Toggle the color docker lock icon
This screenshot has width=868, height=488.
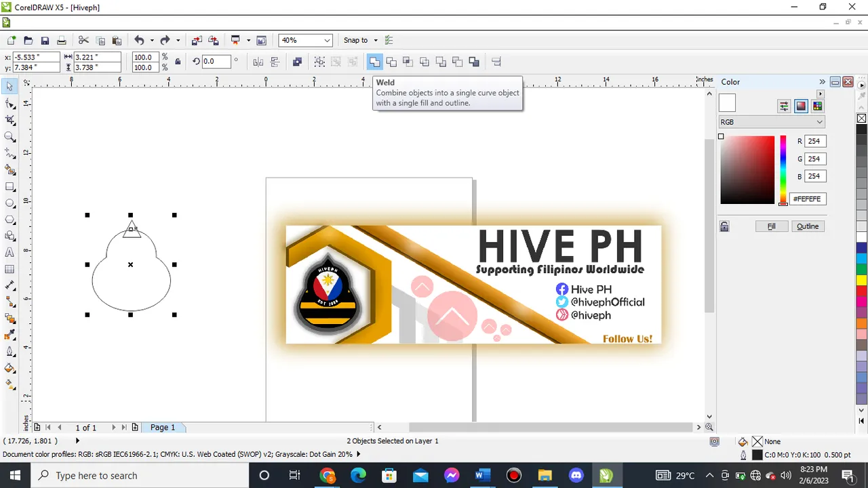tap(724, 226)
